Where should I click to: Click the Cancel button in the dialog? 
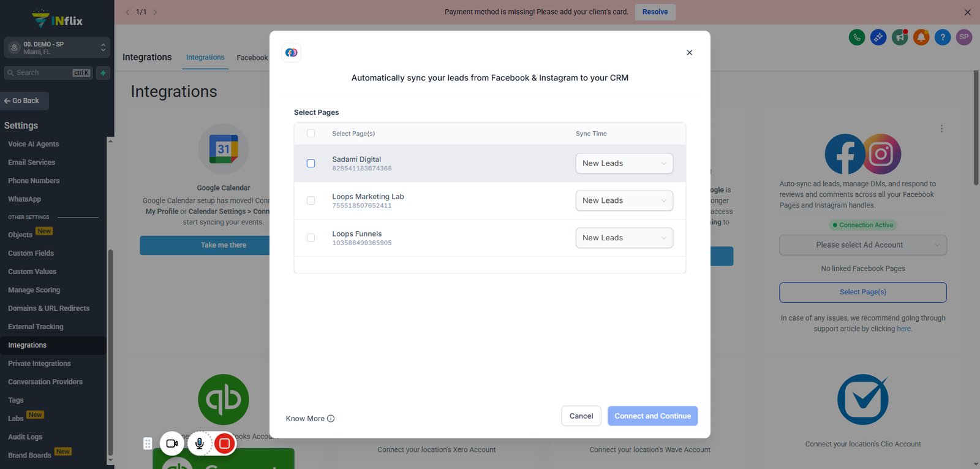click(581, 416)
